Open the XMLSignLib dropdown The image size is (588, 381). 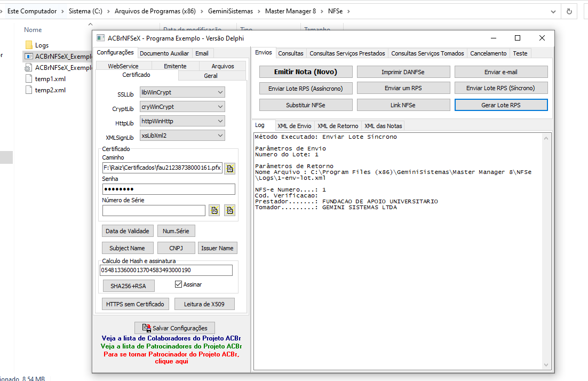pyautogui.click(x=220, y=136)
